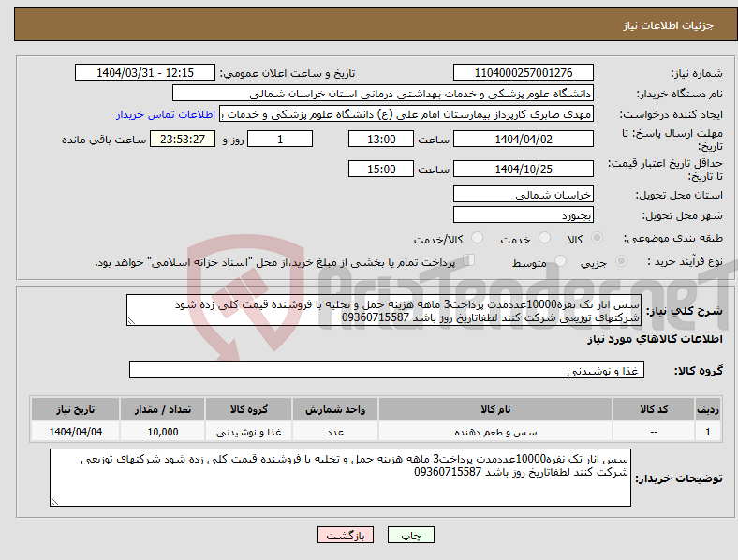738x560 pixels.
Task: Click the resize handle of buyer notes box
Action: click(x=54, y=502)
